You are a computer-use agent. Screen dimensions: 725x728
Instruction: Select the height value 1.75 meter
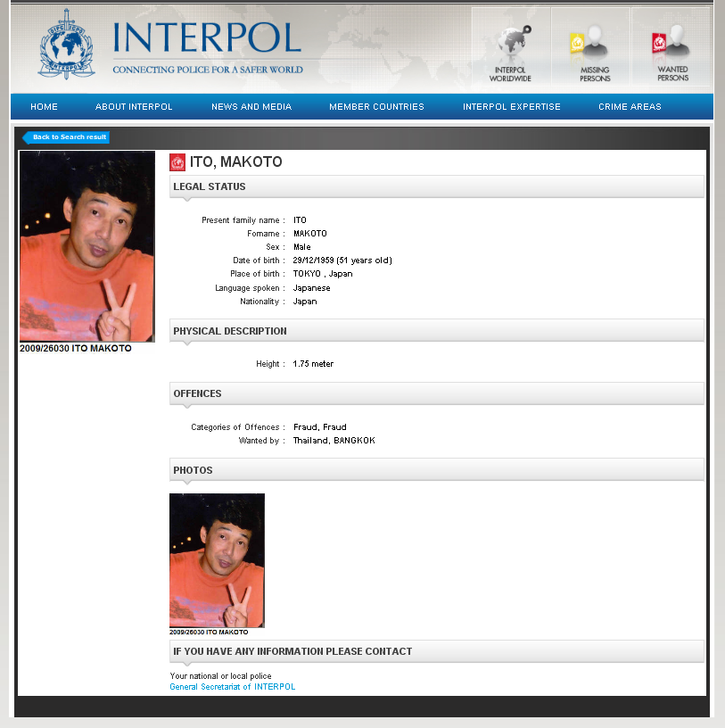313,364
